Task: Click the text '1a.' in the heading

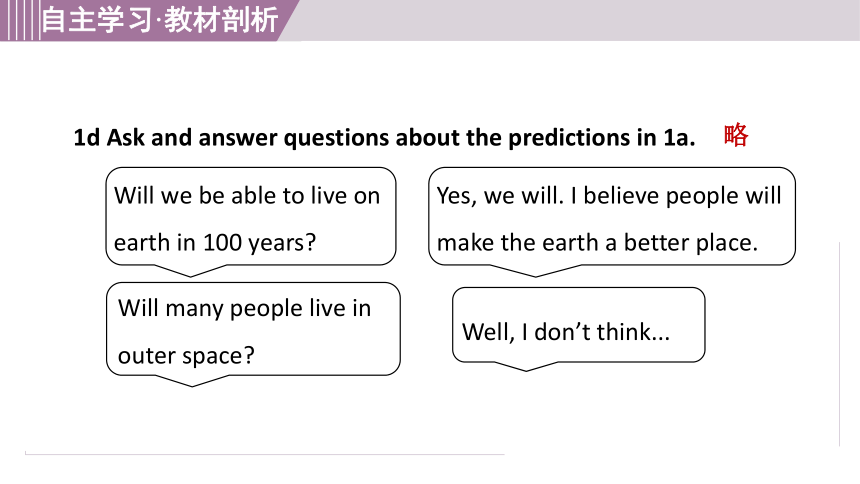Action: click(680, 137)
